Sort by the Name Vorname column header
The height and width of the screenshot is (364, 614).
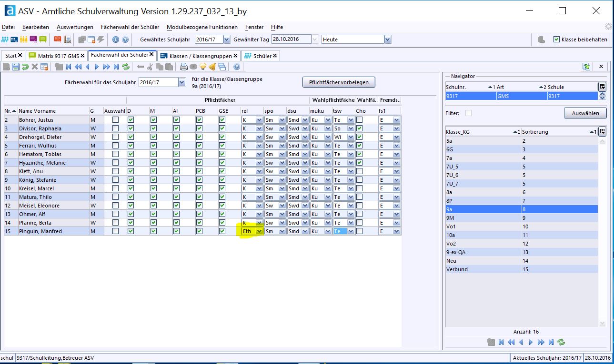tap(53, 111)
